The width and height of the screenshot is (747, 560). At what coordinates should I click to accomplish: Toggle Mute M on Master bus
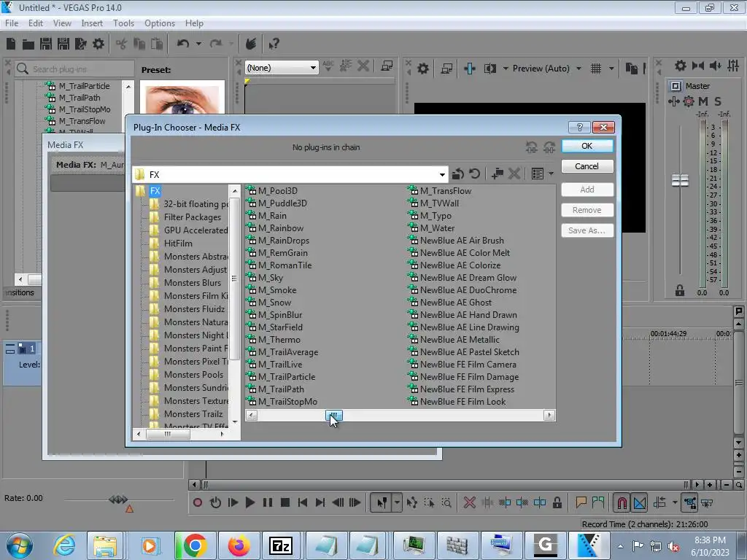point(703,101)
